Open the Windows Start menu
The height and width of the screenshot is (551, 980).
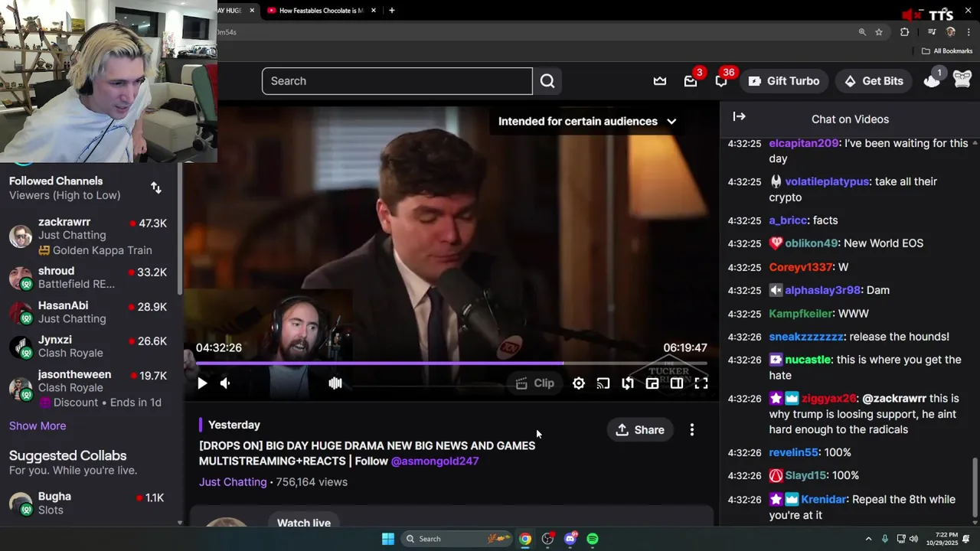point(388,539)
